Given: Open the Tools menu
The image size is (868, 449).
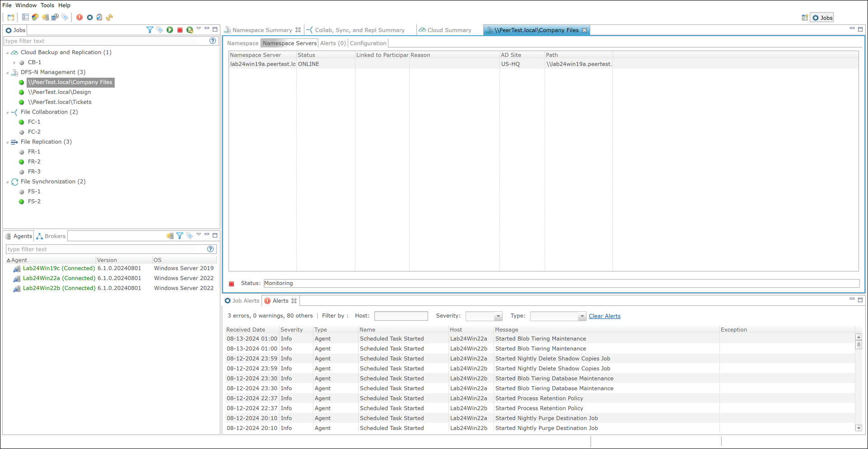Looking at the screenshot, I should pos(47,5).
